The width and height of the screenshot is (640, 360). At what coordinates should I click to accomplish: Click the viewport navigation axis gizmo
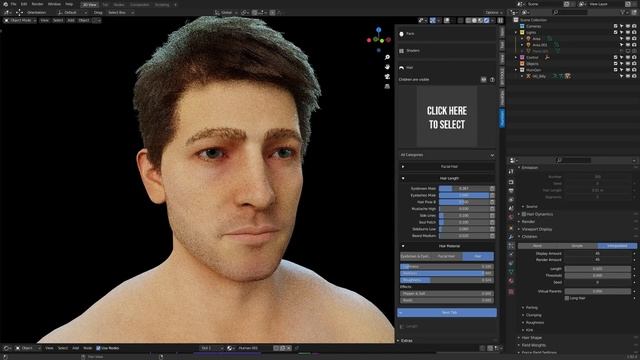point(378,39)
